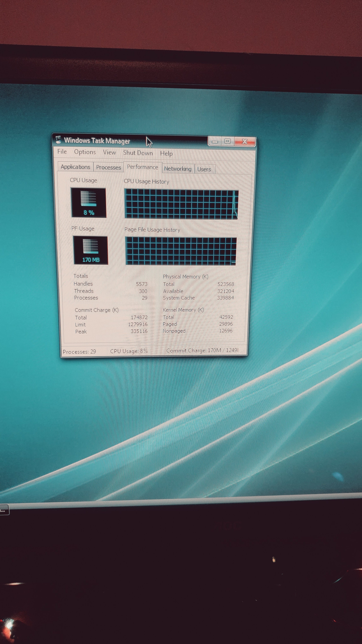
Task: Open the View menu
Action: click(109, 153)
